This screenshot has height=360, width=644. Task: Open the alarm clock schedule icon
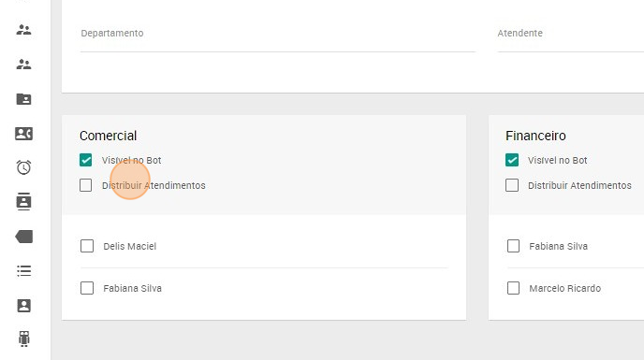[23, 167]
